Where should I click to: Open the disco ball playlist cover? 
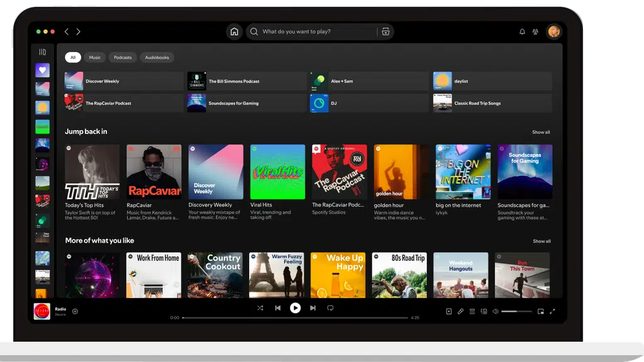(92, 275)
